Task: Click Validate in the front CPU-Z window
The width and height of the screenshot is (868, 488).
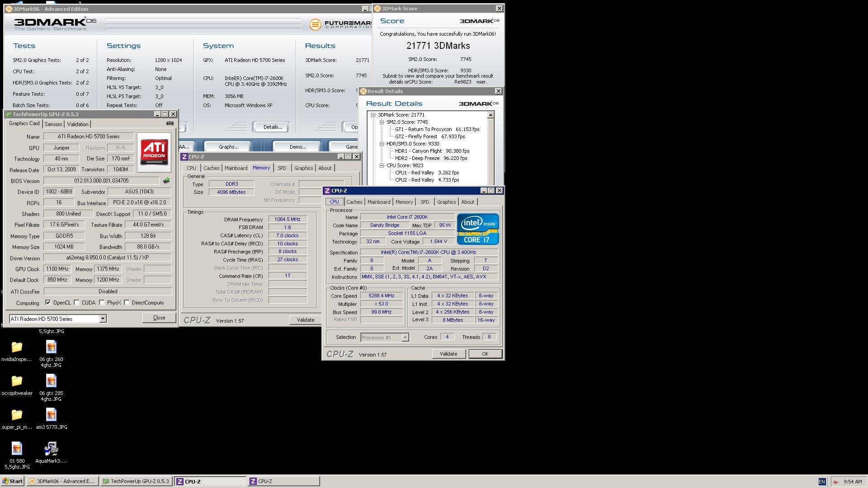Action: [448, 354]
